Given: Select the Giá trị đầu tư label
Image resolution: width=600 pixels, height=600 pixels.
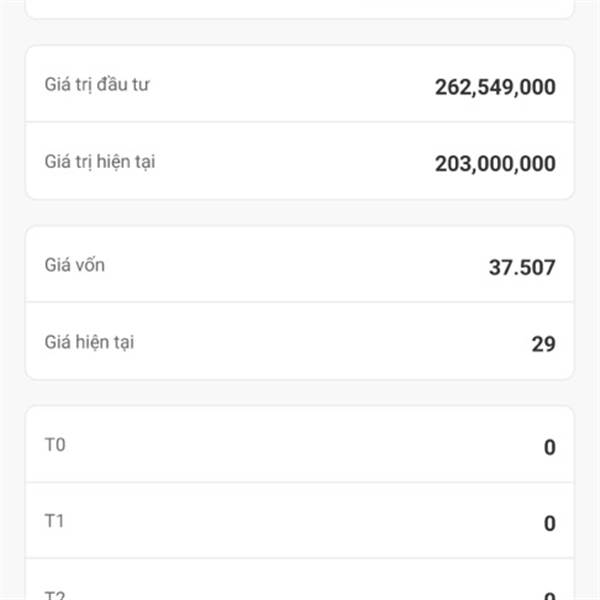Looking at the screenshot, I should coord(97,85).
